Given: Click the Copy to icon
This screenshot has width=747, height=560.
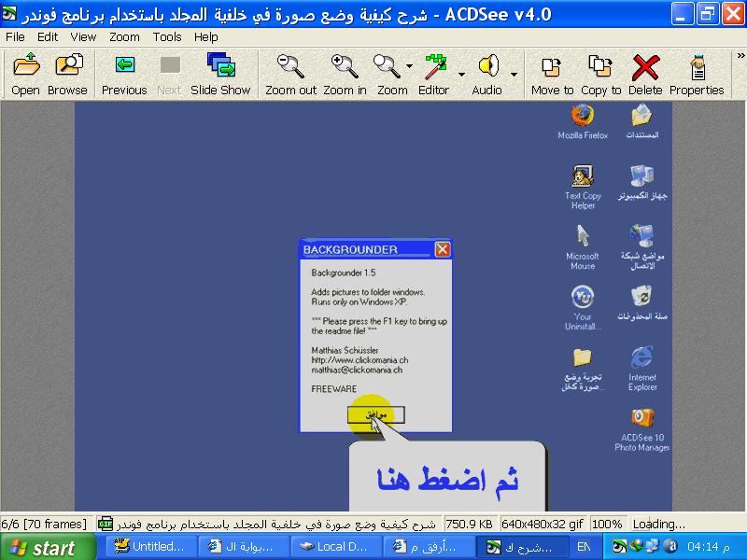Looking at the screenshot, I should [x=600, y=67].
